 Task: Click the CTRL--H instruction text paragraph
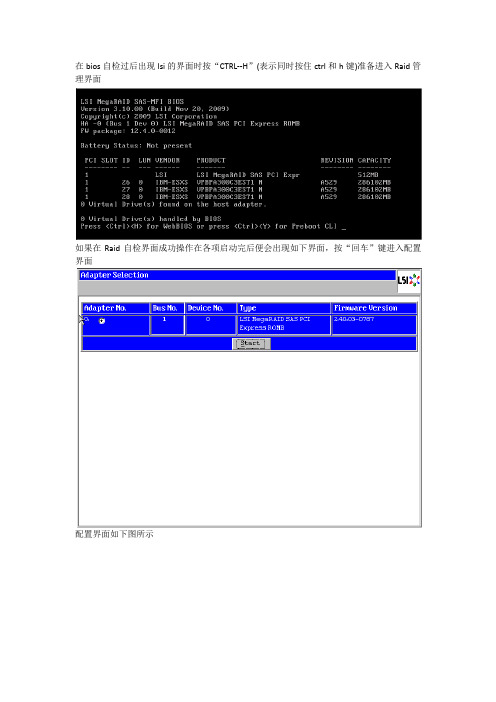point(248,72)
